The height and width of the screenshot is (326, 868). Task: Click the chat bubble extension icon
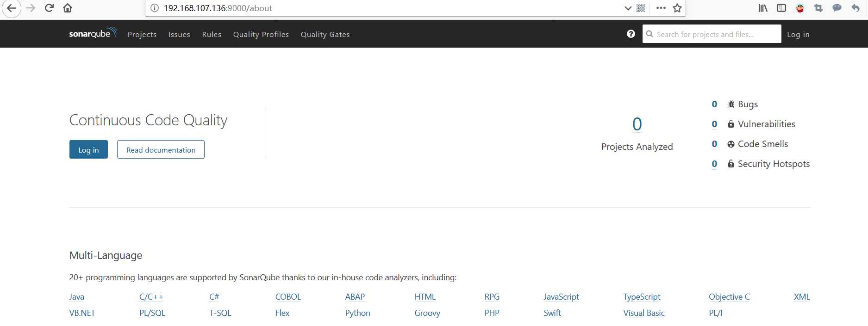837,8
